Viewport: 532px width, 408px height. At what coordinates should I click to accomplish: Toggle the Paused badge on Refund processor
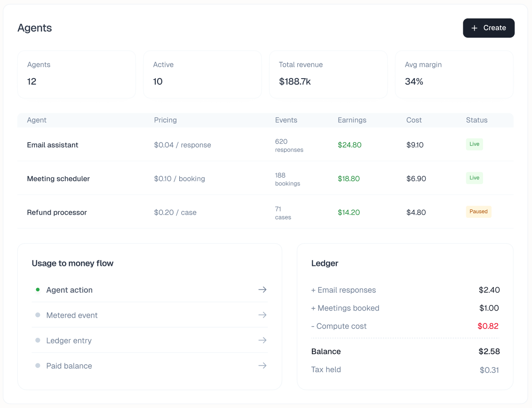click(x=478, y=211)
